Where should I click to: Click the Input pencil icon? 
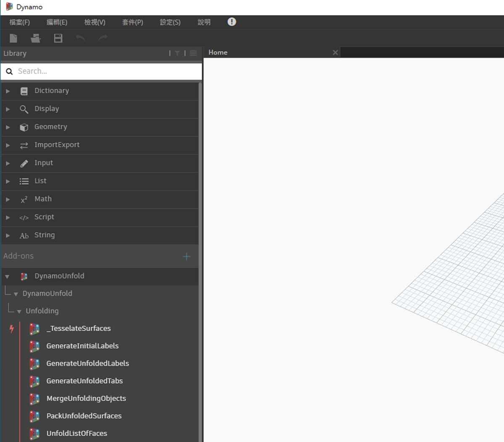point(24,163)
